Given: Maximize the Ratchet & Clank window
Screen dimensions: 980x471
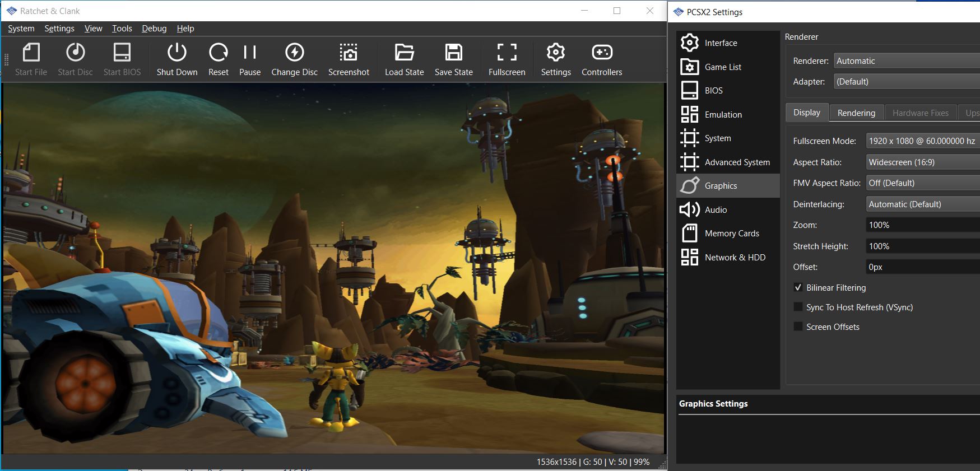Looking at the screenshot, I should pos(617,11).
